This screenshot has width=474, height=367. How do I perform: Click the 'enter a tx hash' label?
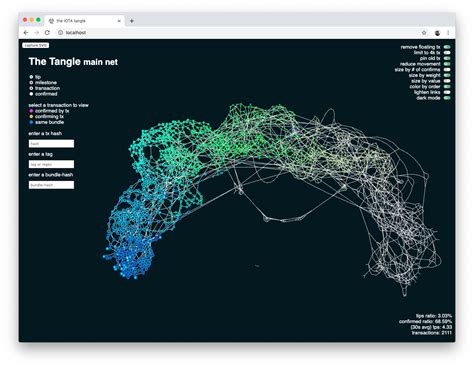[45, 134]
